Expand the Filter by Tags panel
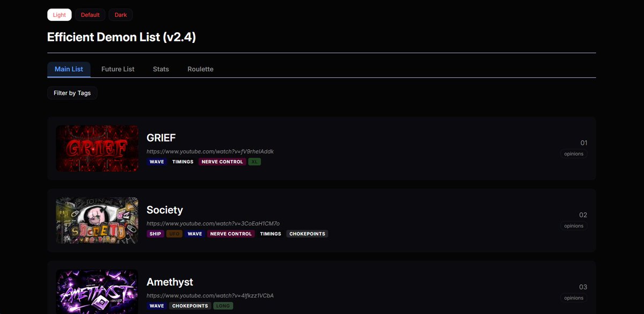The image size is (644, 314). pyautogui.click(x=72, y=93)
